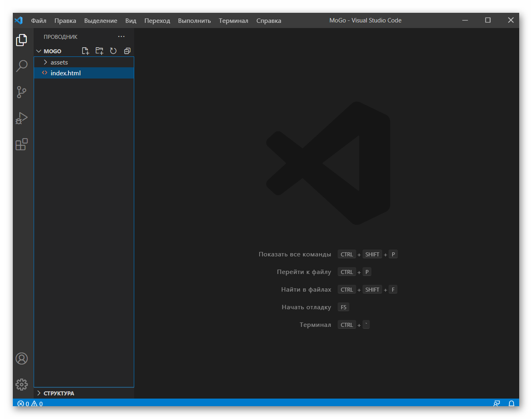
Task: Click the VS Code logo in title bar
Action: tap(19, 20)
